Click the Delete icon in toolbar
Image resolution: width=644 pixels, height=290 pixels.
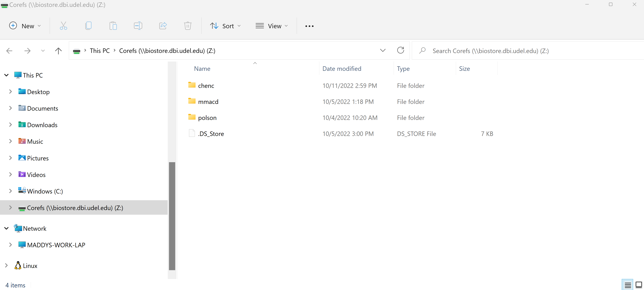(188, 26)
